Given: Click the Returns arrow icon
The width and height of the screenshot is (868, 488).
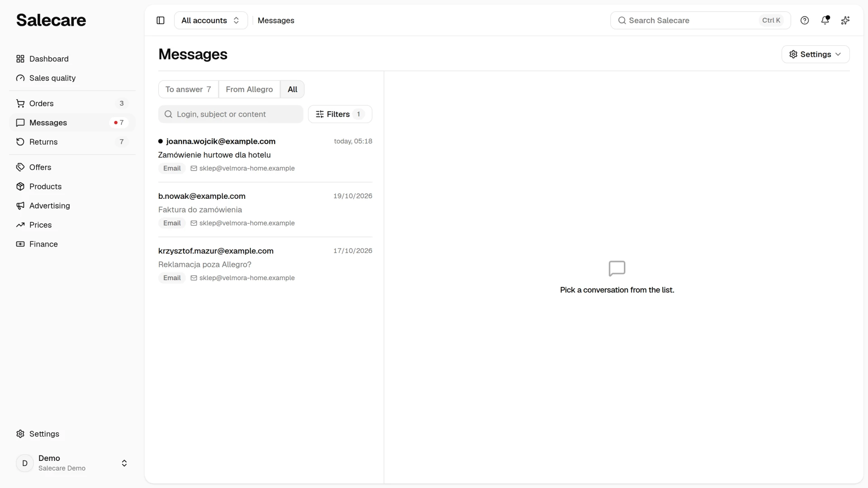Looking at the screenshot, I should 20,142.
